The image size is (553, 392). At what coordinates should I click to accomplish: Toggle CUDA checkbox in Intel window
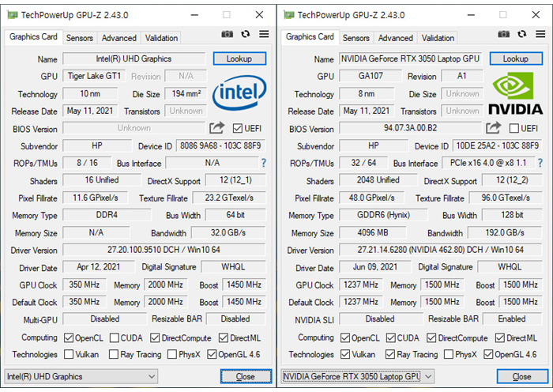point(115,337)
